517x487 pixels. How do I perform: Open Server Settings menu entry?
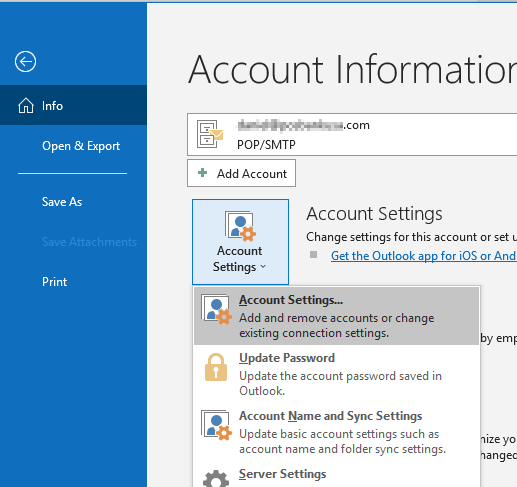coord(337,475)
